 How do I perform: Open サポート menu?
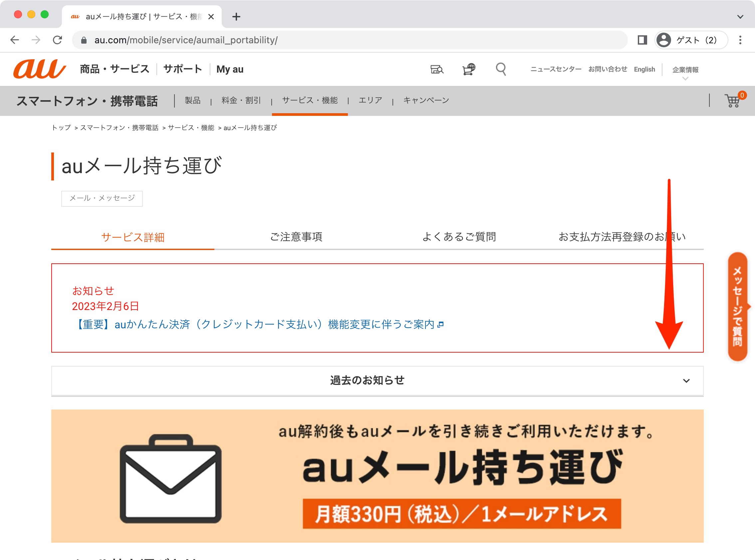[x=183, y=69]
